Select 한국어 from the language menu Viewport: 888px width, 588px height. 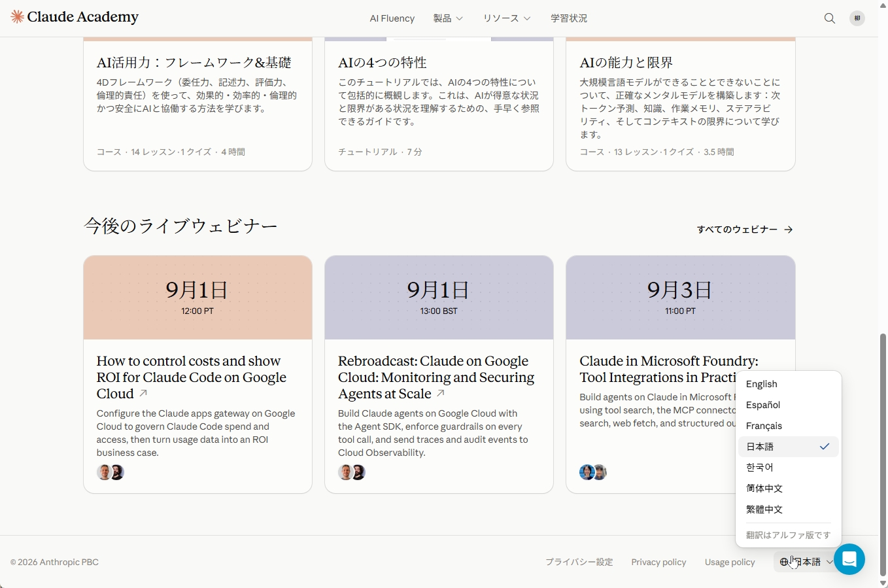tap(789, 468)
